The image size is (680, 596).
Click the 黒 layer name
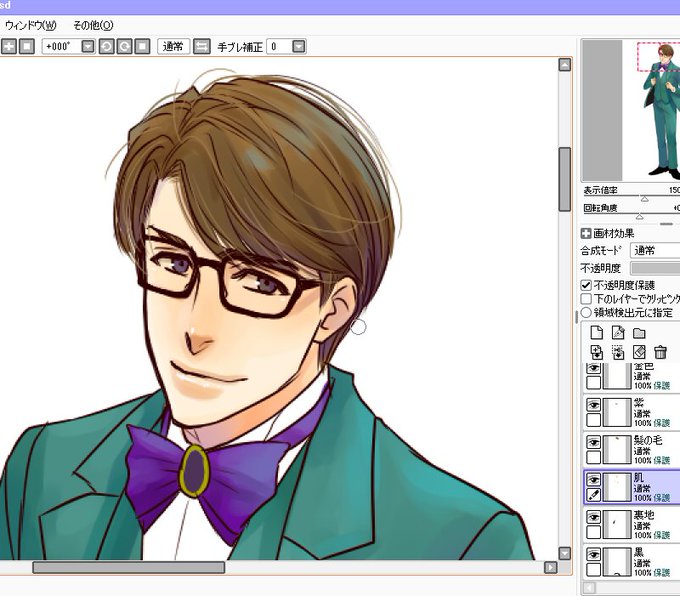pos(639,552)
